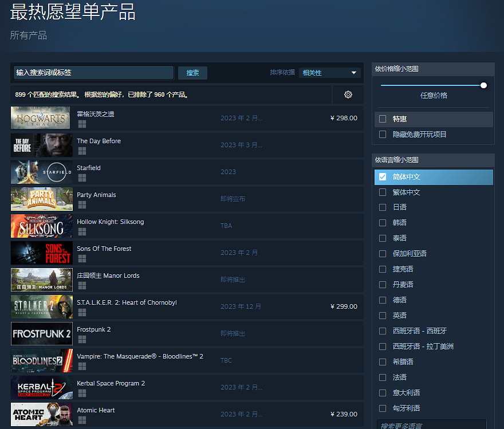Click the Kerbal Space Program 2 thumbnail
The height and width of the screenshot is (429, 504).
[41, 387]
